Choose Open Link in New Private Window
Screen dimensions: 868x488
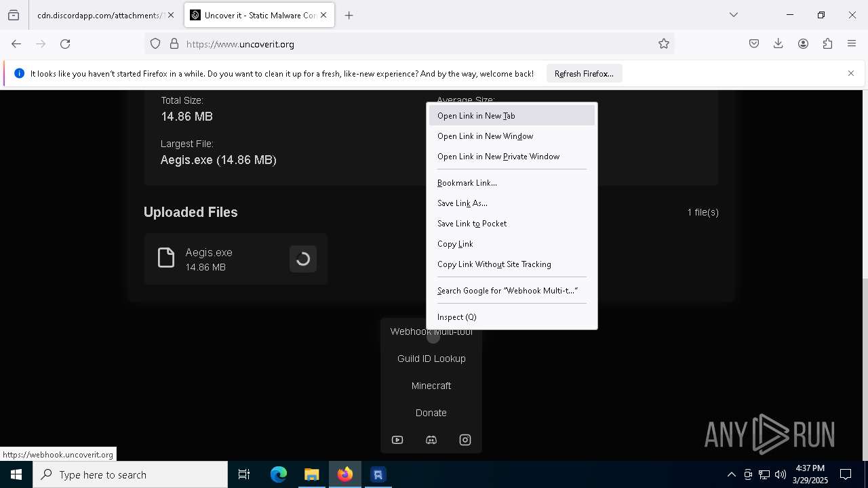512,157
